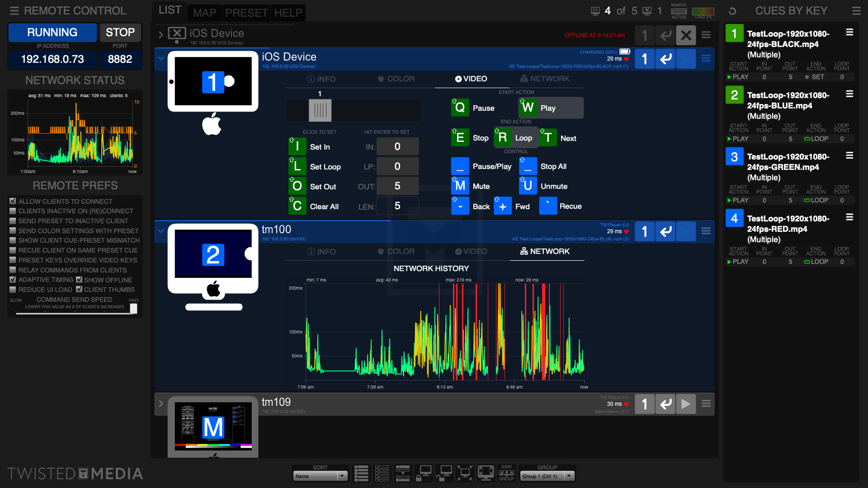Screen dimensions: 868x488
Task: Toggle Client Thumbs checkbox
Action: coord(79,289)
